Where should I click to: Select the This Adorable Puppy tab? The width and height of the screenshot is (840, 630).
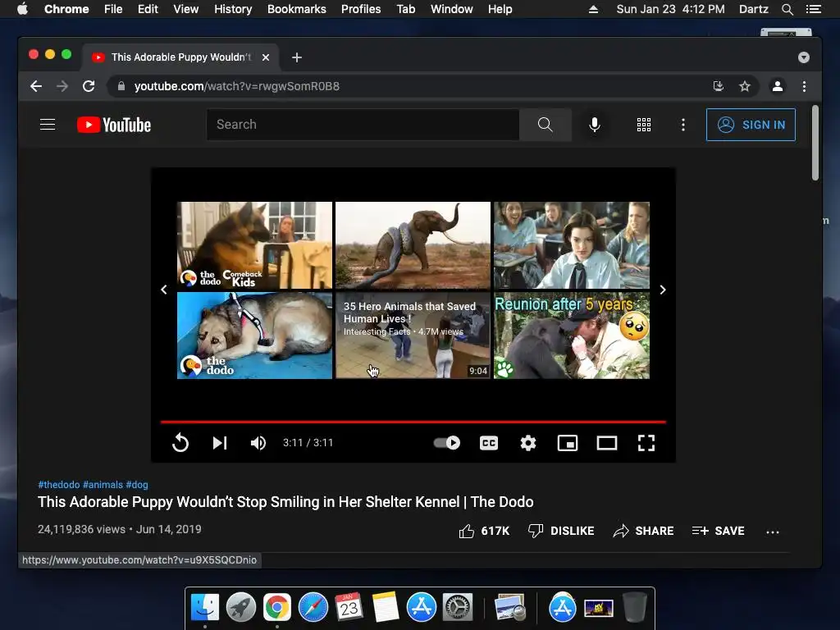point(180,57)
